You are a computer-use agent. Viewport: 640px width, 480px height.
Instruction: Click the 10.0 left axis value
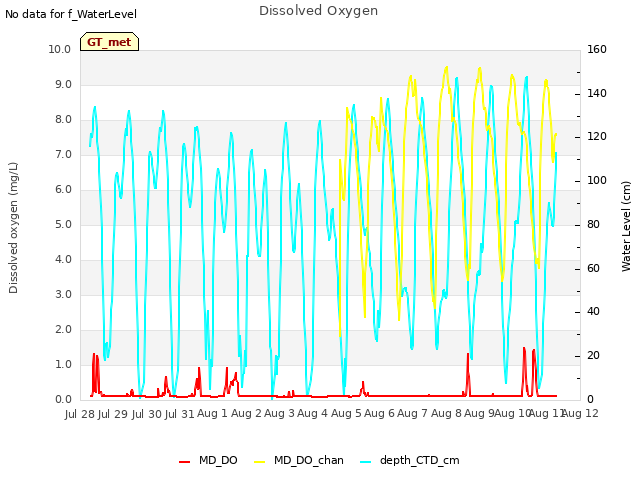[x=60, y=49]
